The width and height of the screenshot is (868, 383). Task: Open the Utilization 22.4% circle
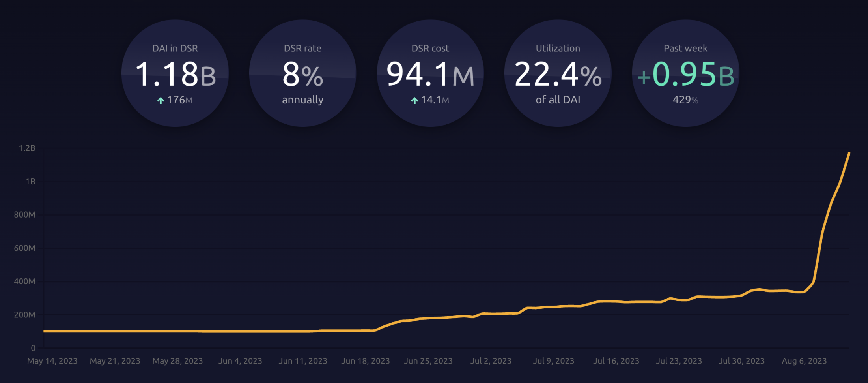558,73
